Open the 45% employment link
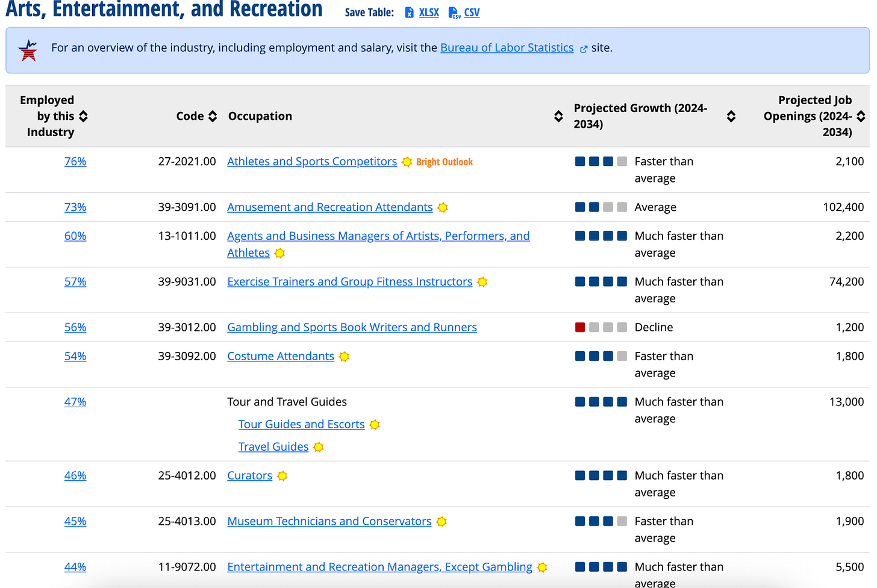 [x=75, y=522]
